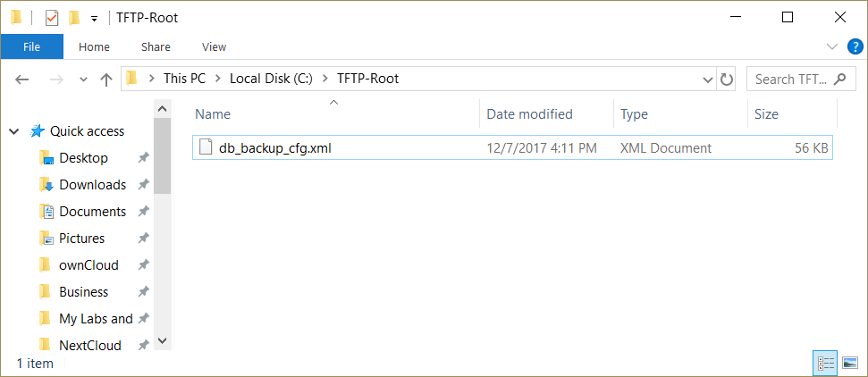Unpin Downloads from Quick access
The width and height of the screenshot is (868, 377).
point(143,185)
